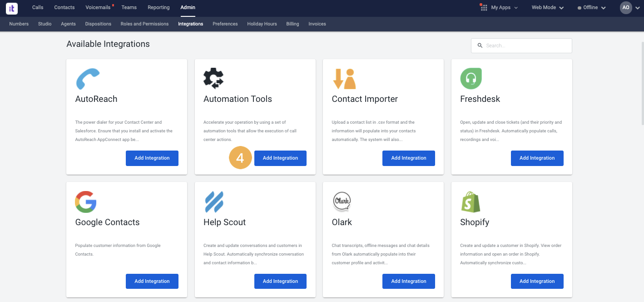Go to the Invoices tab

coord(317,24)
